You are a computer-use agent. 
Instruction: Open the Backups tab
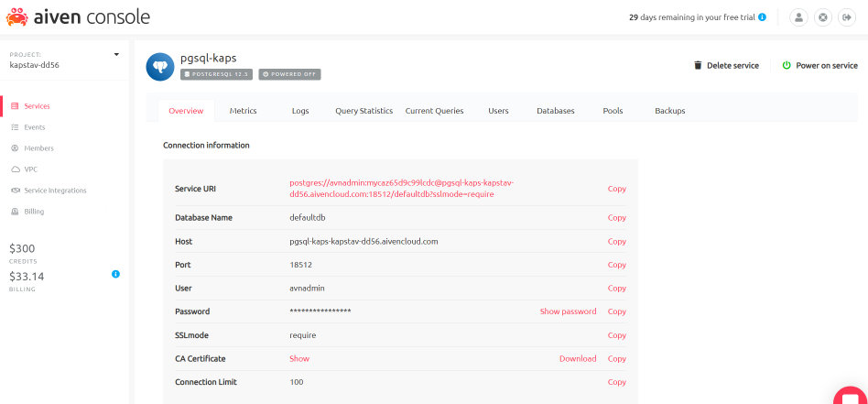point(670,111)
